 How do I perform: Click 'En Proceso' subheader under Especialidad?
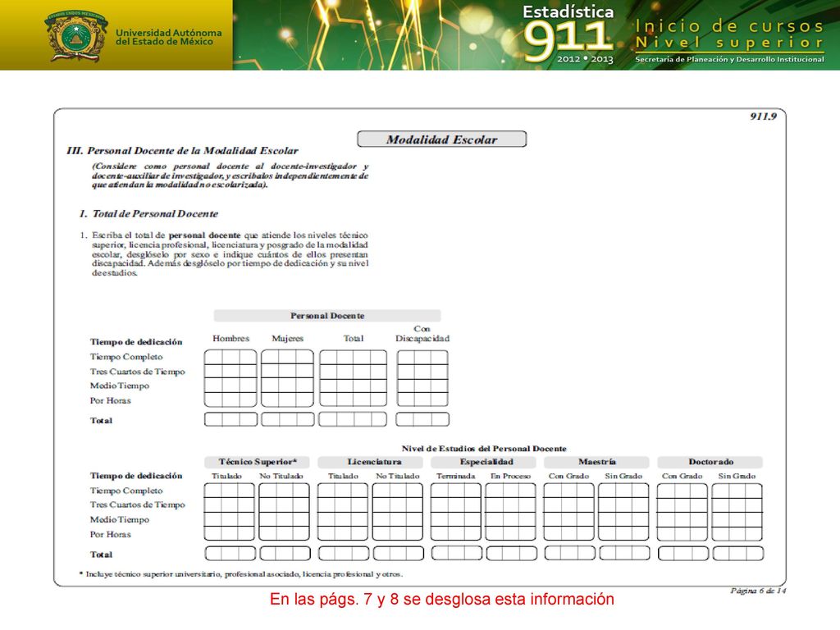click(510, 476)
